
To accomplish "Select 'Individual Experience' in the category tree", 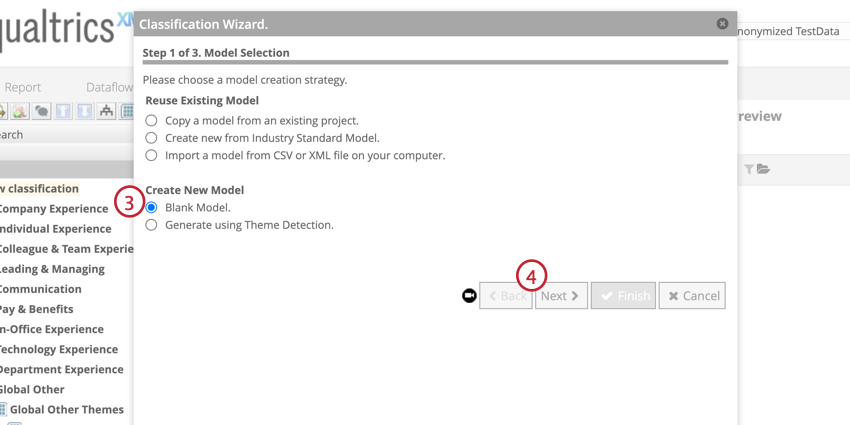I will pyautogui.click(x=55, y=229).
